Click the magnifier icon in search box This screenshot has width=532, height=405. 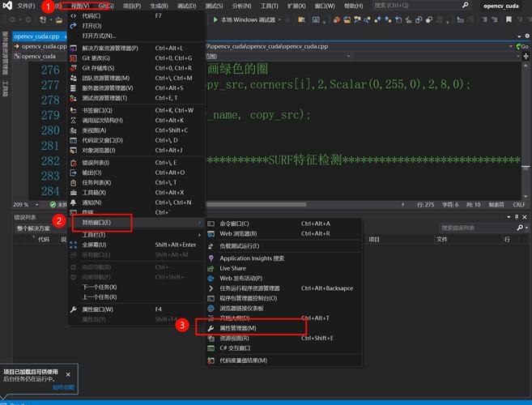tap(465, 5)
